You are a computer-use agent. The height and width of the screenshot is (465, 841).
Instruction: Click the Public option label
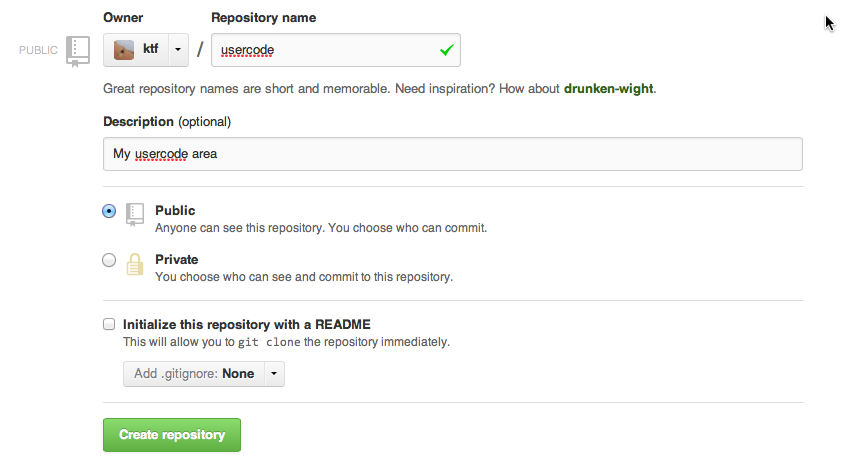(175, 210)
